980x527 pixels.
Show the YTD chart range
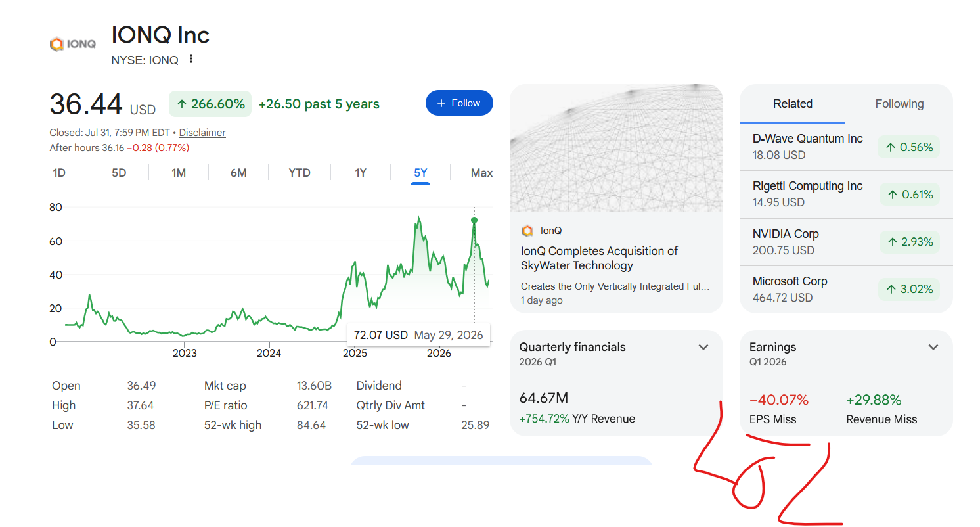point(300,173)
